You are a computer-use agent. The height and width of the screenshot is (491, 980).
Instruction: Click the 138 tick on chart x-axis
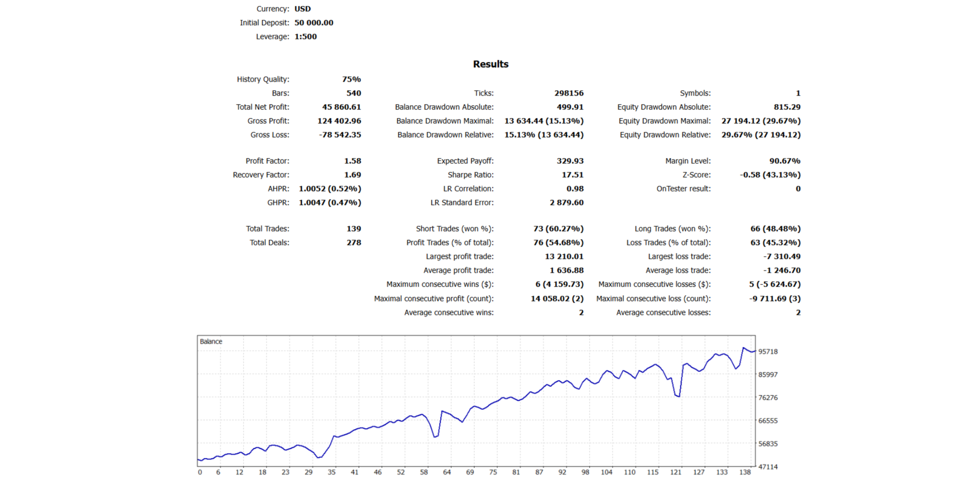[x=745, y=472]
